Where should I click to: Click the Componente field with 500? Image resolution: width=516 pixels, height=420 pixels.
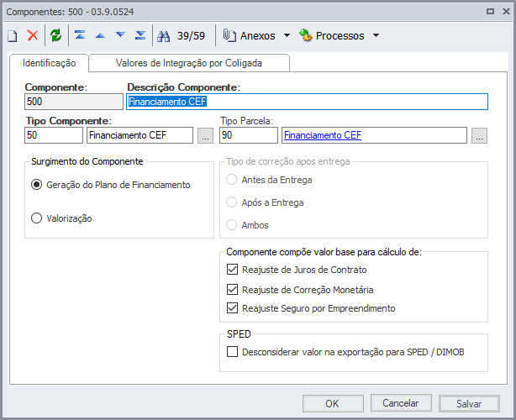coord(74,102)
